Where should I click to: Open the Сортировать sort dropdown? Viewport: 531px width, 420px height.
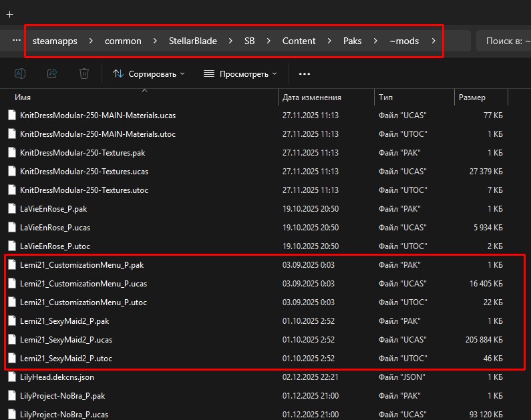coord(149,73)
